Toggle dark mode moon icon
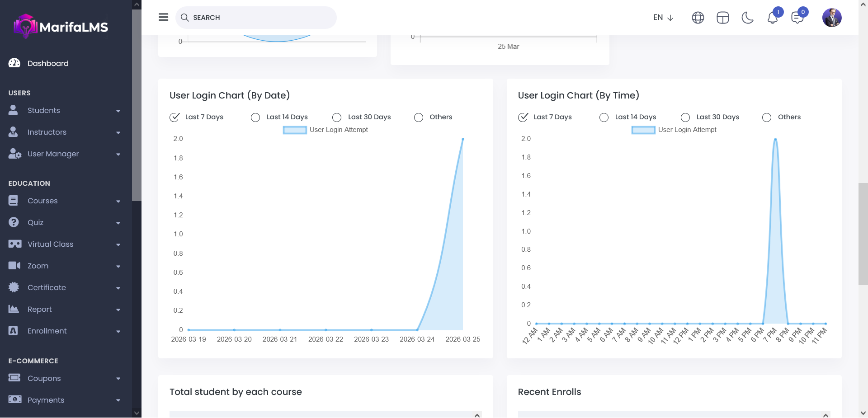Viewport: 868px width, 418px height. tap(747, 18)
